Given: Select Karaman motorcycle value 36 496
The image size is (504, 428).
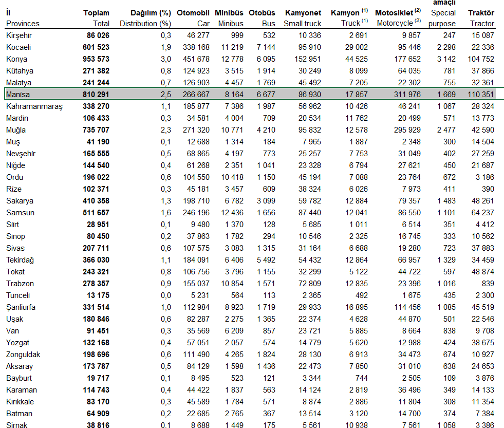Looking at the screenshot, I should coord(409,390).
